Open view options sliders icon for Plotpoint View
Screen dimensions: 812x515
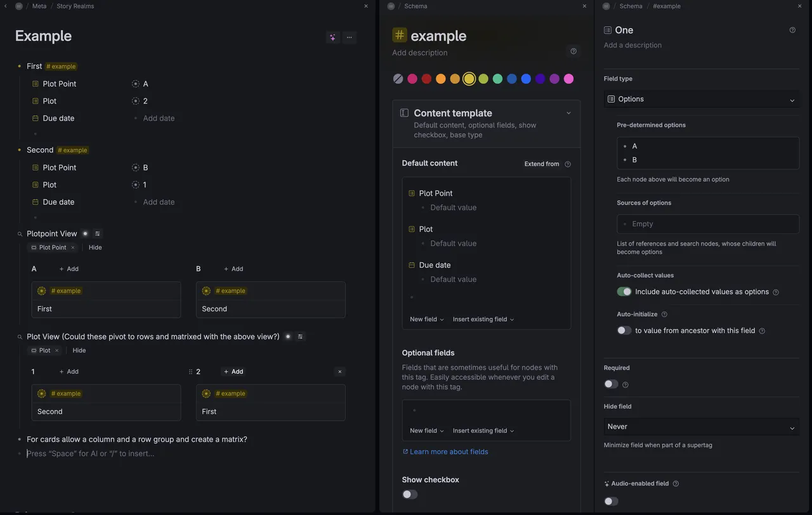(98, 233)
